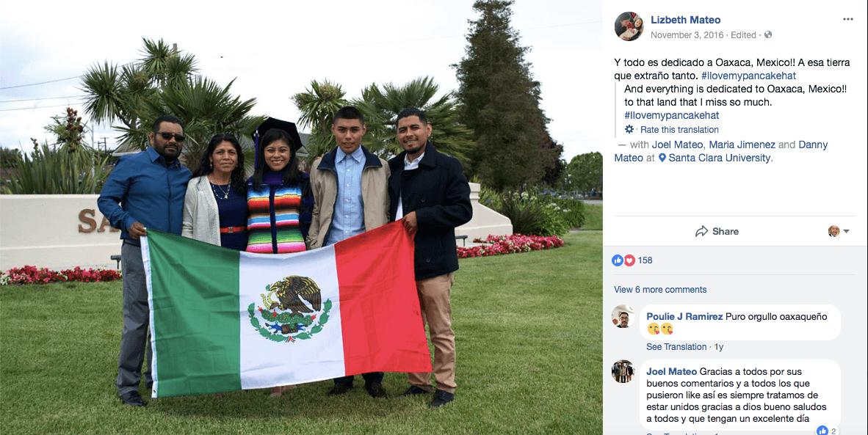The width and height of the screenshot is (868, 435).
Task: Click the Santa Clara University location pin icon
Action: click(x=662, y=158)
